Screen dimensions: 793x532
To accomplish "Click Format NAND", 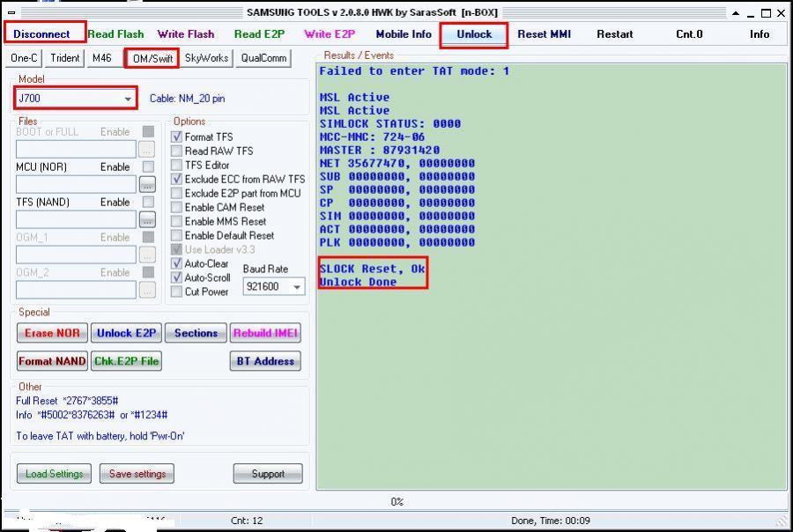I will [x=52, y=361].
